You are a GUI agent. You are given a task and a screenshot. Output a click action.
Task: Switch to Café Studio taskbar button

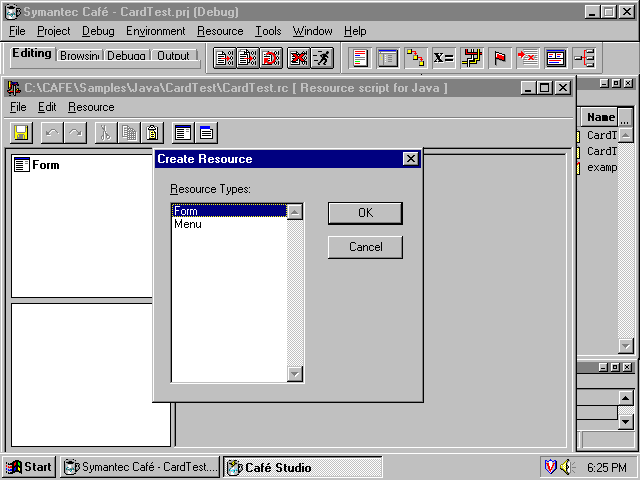[x=303, y=467]
